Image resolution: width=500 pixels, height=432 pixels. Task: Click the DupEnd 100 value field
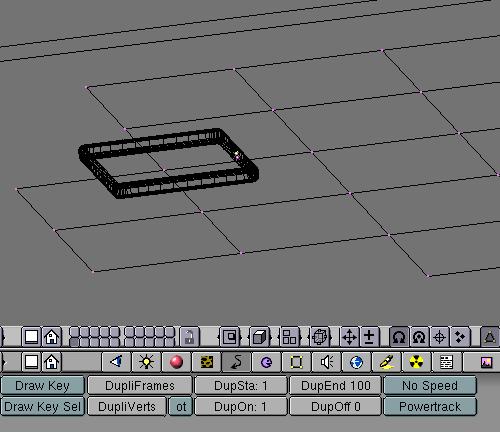click(x=336, y=386)
